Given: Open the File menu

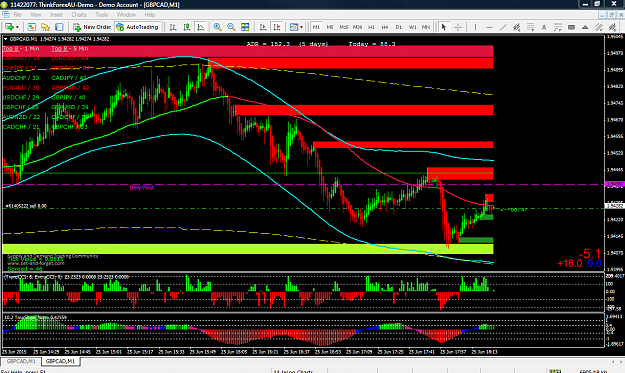Looking at the screenshot, I should click(x=18, y=15).
